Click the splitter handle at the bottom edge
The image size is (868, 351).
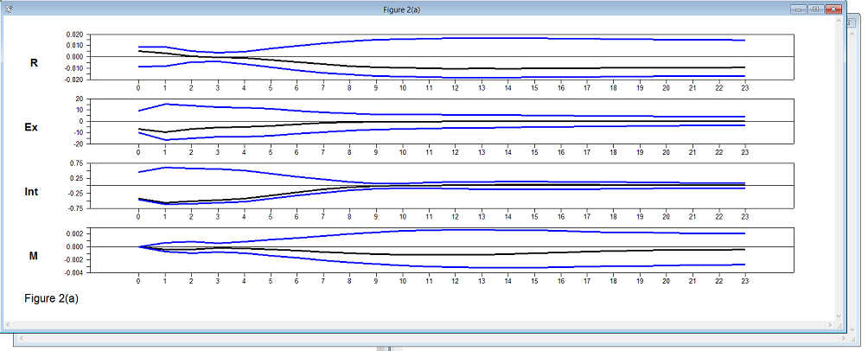389,348
